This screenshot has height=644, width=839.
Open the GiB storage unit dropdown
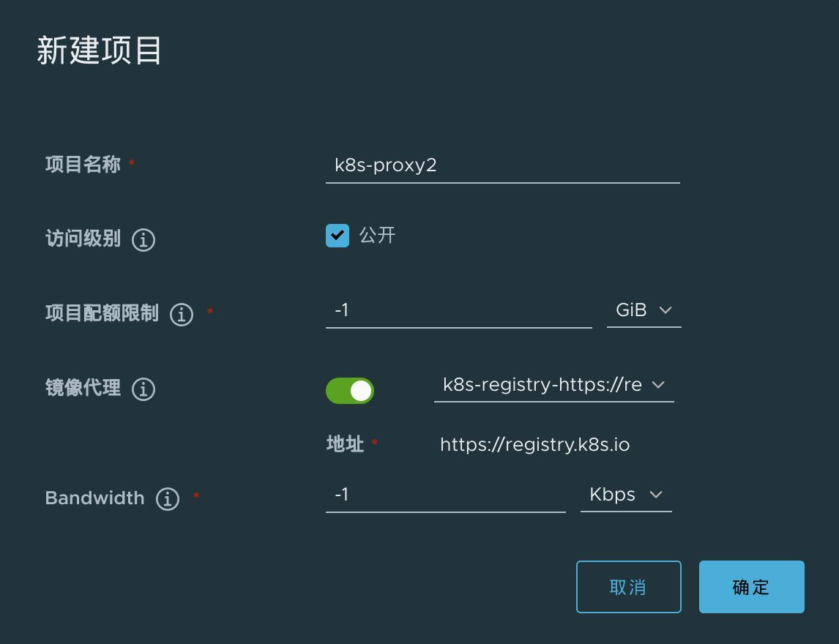[x=644, y=310]
